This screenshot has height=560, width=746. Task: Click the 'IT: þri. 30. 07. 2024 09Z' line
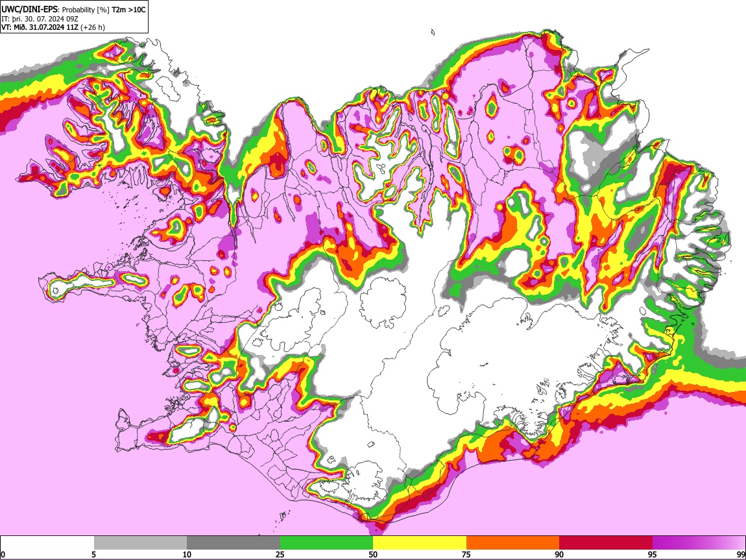click(x=40, y=19)
